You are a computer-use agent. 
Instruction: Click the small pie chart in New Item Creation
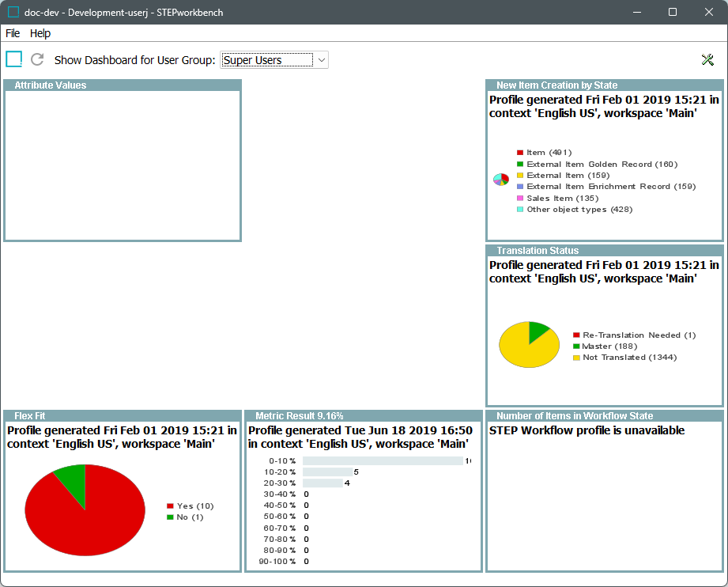click(500, 180)
